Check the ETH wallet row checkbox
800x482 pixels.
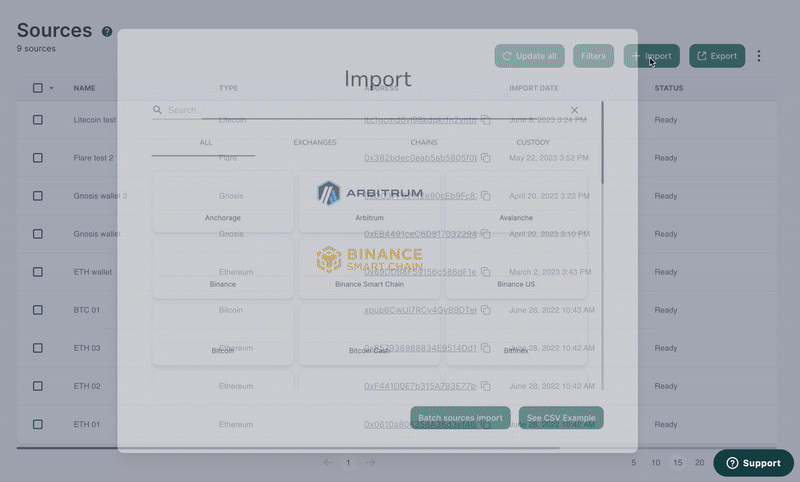[x=38, y=272]
